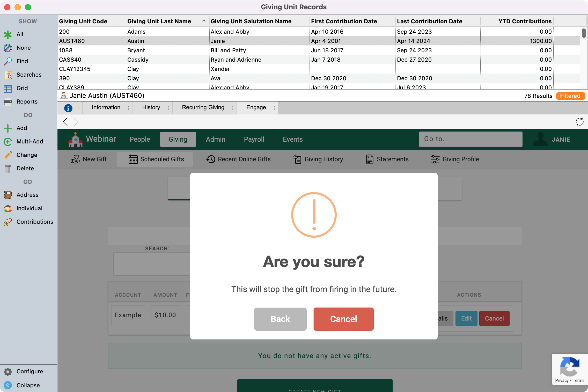The width and height of the screenshot is (588, 392).
Task: Confirm with the red Cancel dialog button
Action: (343, 319)
